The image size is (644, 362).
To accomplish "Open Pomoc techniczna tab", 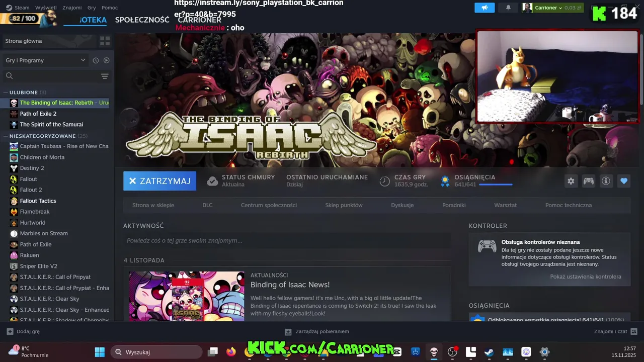I will (x=569, y=205).
